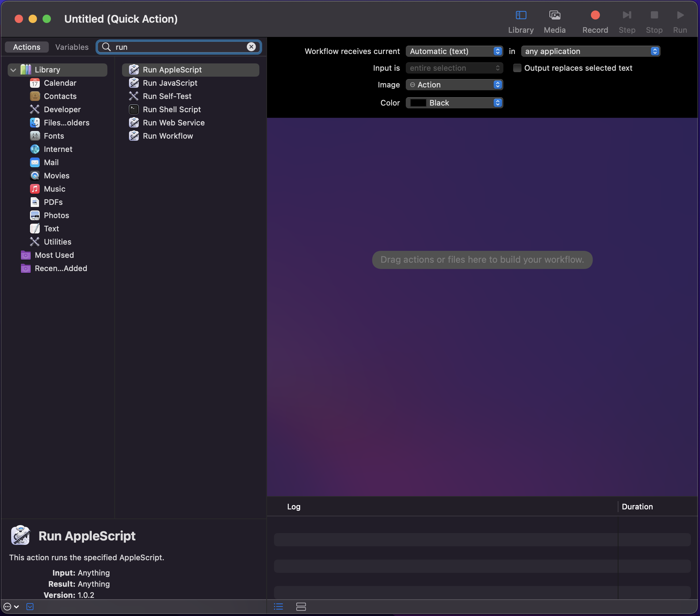Viewport: 700px width, 616px height.
Task: Show the log list view icon
Action: pyautogui.click(x=278, y=607)
